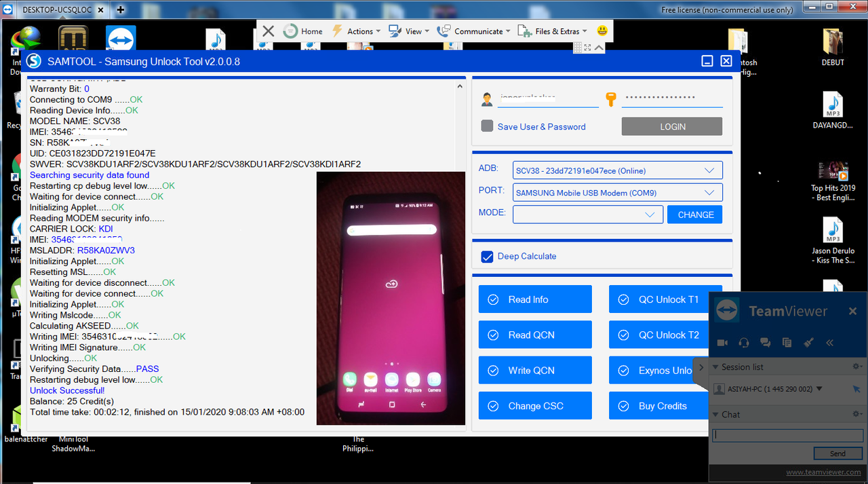Click 'Unlock Successful!' log line
The image size is (868, 484).
click(x=67, y=390)
